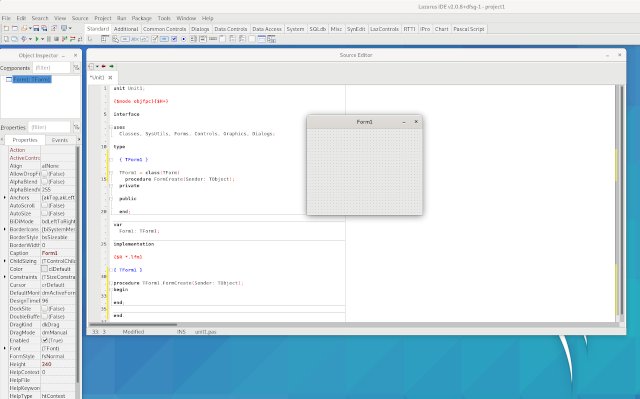Image resolution: width=640 pixels, height=399 pixels.
Task: Open the Package menu
Action: (x=142, y=18)
